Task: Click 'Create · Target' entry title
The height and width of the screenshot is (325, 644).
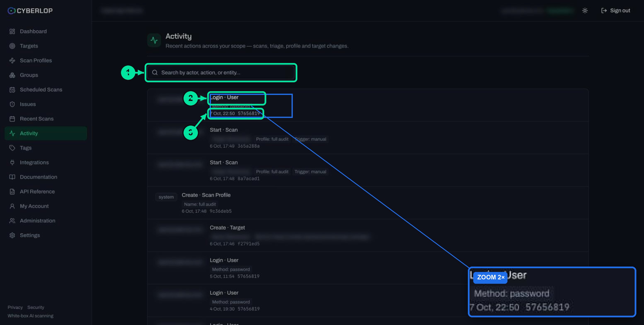Action: point(227,228)
